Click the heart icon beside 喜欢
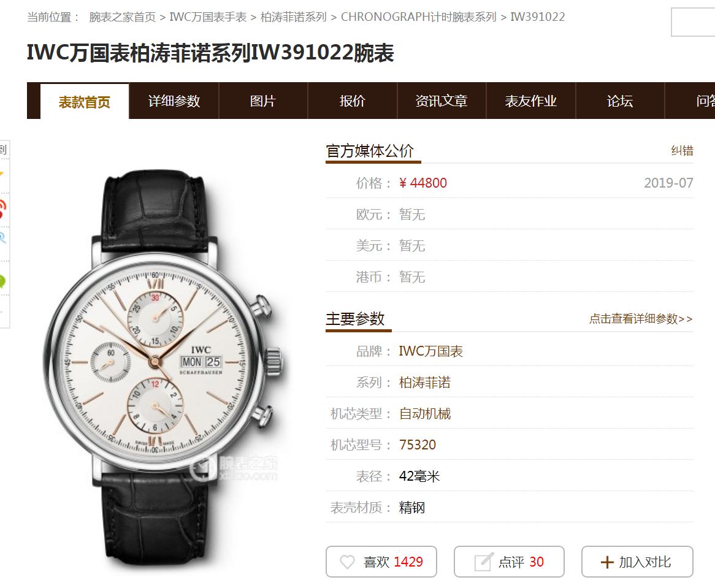 (x=347, y=562)
